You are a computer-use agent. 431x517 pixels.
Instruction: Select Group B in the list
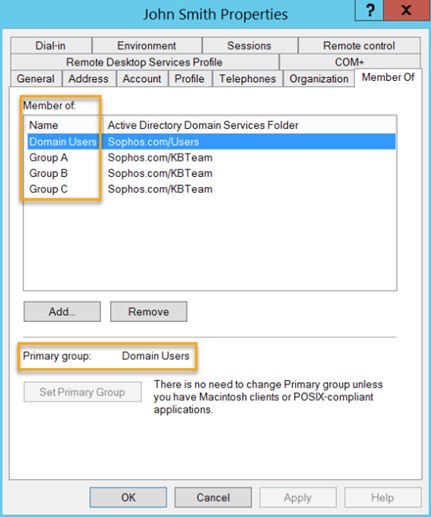49,173
